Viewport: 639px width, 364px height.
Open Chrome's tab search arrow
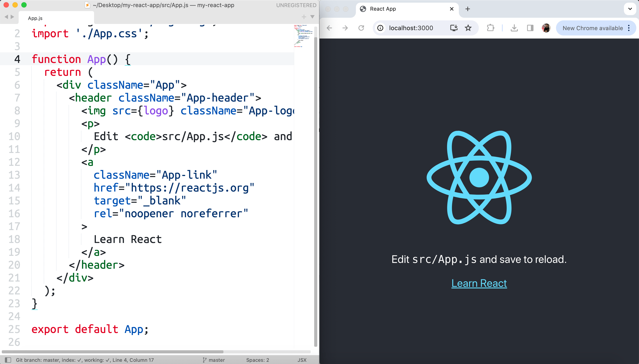pyautogui.click(x=630, y=9)
